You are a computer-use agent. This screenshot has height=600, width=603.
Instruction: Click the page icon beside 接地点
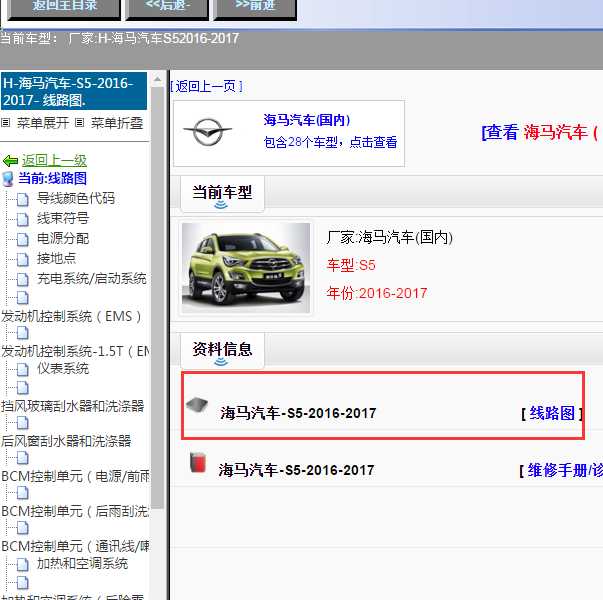[x=23, y=259]
